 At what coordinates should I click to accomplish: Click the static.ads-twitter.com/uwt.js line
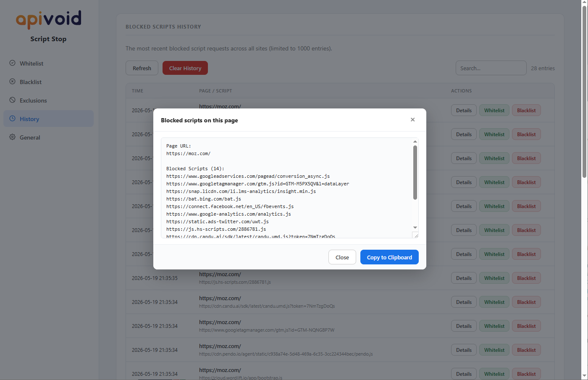click(x=218, y=222)
